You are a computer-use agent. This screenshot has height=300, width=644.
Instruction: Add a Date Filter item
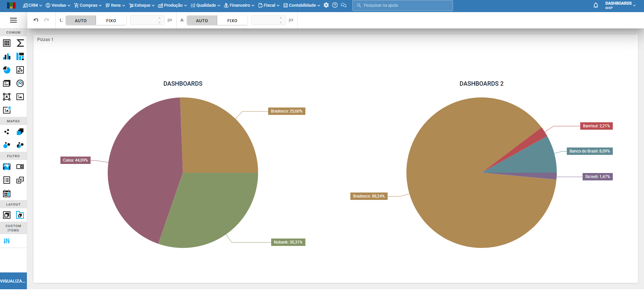[x=7, y=194]
